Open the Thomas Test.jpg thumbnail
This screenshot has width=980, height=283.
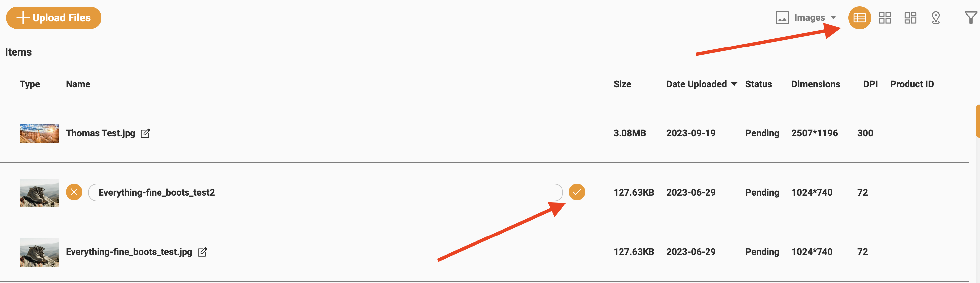[39, 133]
